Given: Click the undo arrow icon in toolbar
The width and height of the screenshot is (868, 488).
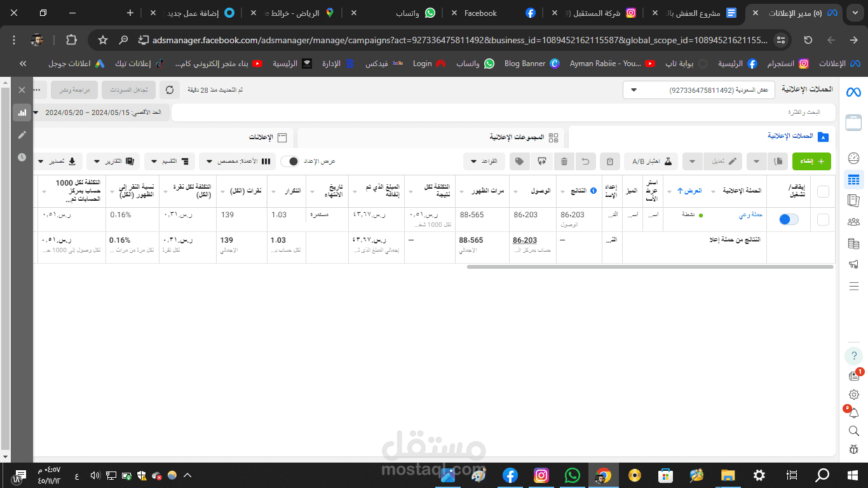Looking at the screenshot, I should (585, 161).
